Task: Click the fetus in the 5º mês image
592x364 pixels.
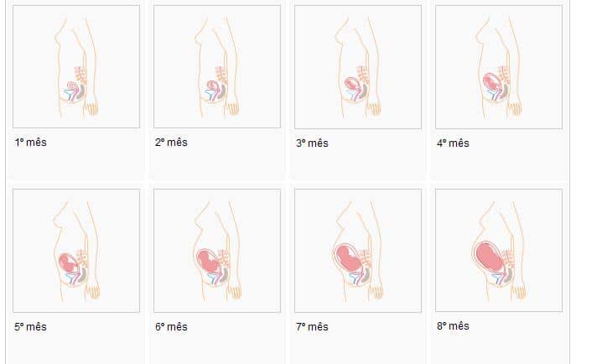Action: click(68, 263)
